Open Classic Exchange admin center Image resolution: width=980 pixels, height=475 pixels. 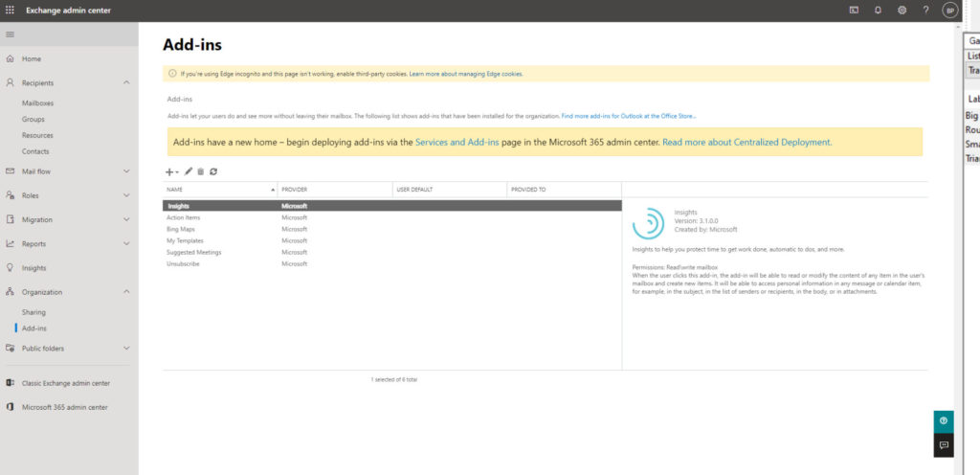(x=66, y=383)
